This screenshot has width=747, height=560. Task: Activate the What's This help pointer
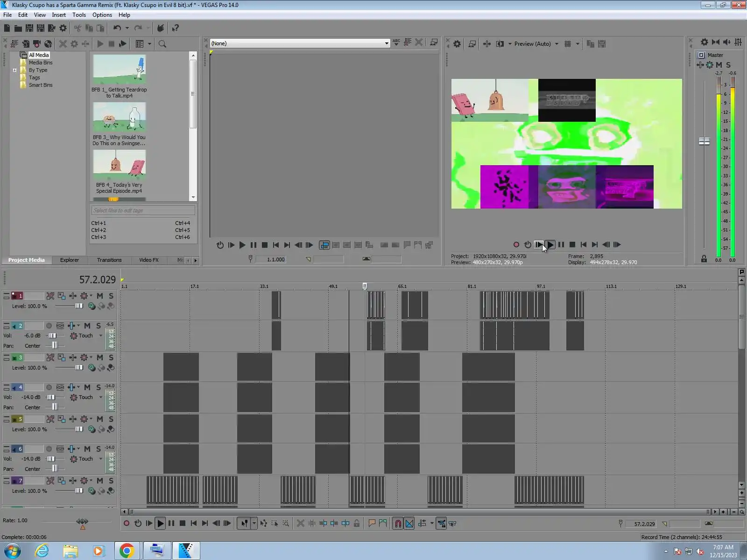coord(176,28)
